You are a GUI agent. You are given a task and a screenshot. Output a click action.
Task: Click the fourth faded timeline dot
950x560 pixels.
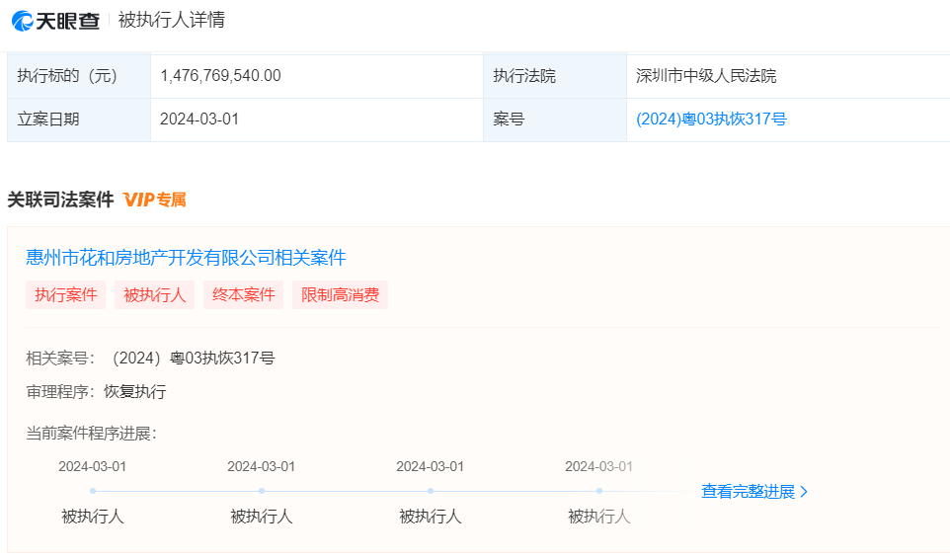pyautogui.click(x=599, y=491)
